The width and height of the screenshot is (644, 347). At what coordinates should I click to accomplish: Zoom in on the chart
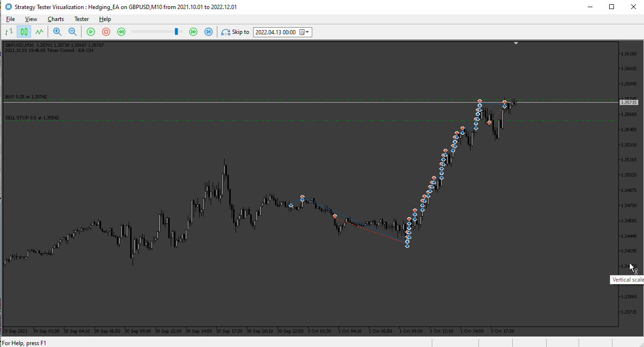[x=57, y=32]
